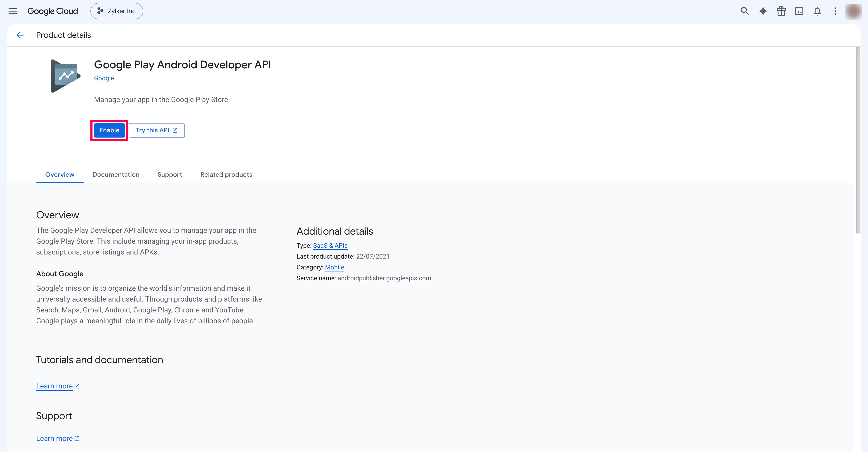Switch to the Documentation tab
This screenshot has width=868, height=452.
point(116,174)
